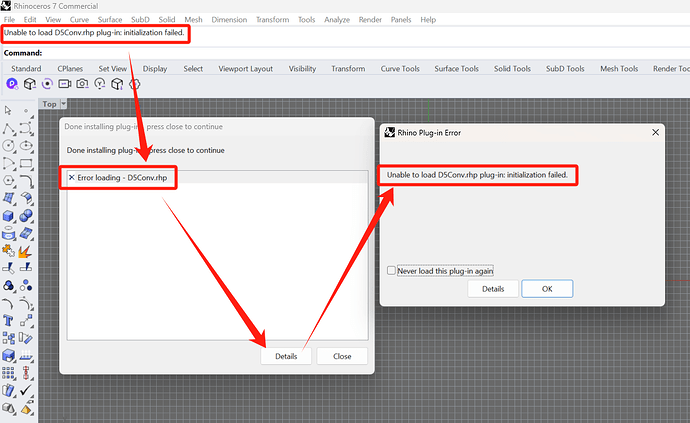Image resolution: width=690 pixels, height=423 pixels.
Task: Open the SubD menu
Action: click(x=140, y=20)
